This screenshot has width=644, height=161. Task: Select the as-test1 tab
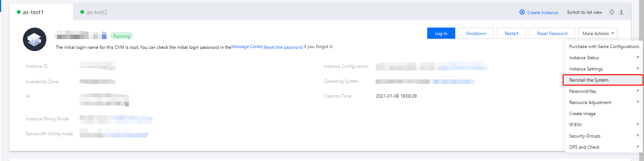[33, 12]
